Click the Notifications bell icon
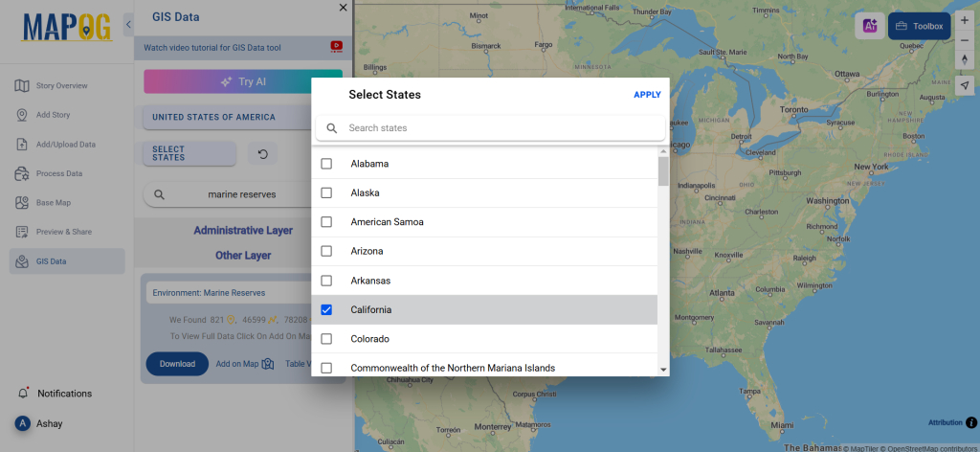 click(x=24, y=394)
